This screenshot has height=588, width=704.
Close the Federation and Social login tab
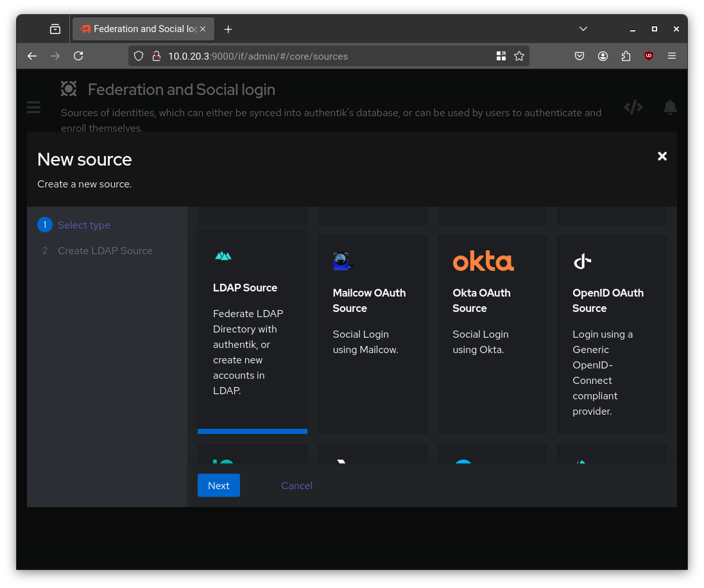[x=203, y=29]
